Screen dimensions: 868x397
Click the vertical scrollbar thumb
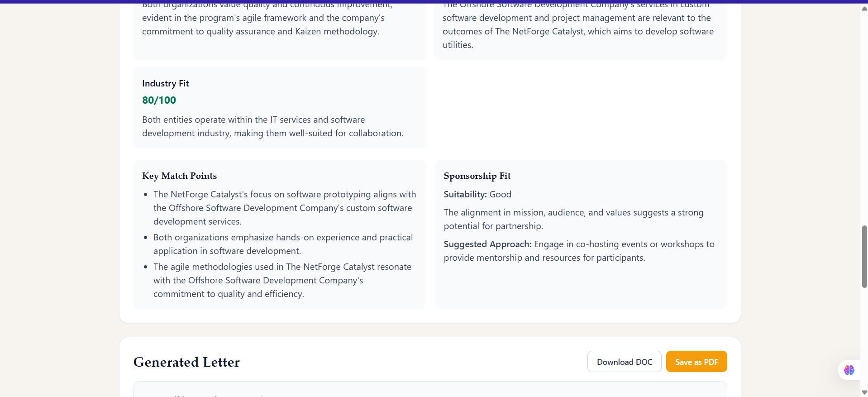[x=864, y=256]
